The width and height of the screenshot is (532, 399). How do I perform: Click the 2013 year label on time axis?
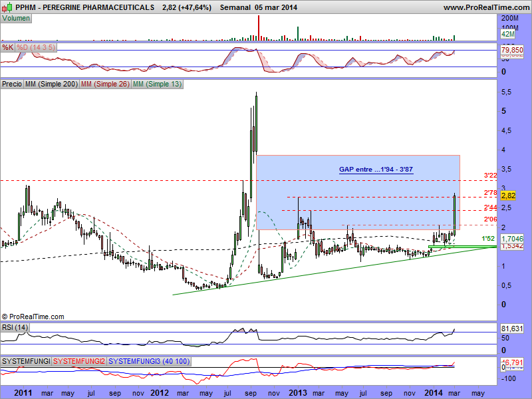click(297, 393)
